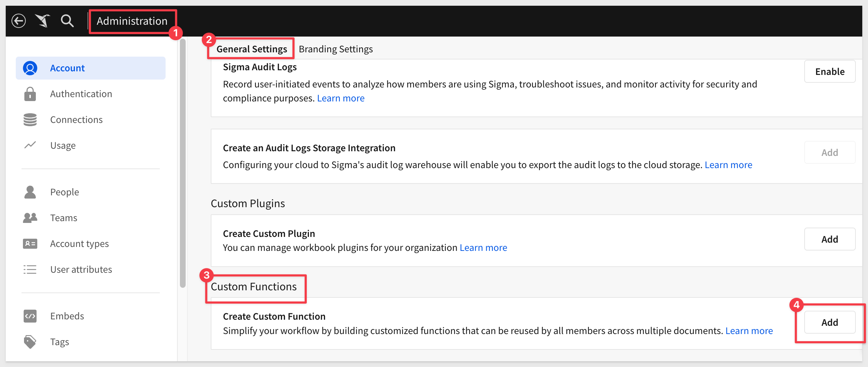868x367 pixels.
Task: Add a Custom Plugin
Action: (x=830, y=239)
